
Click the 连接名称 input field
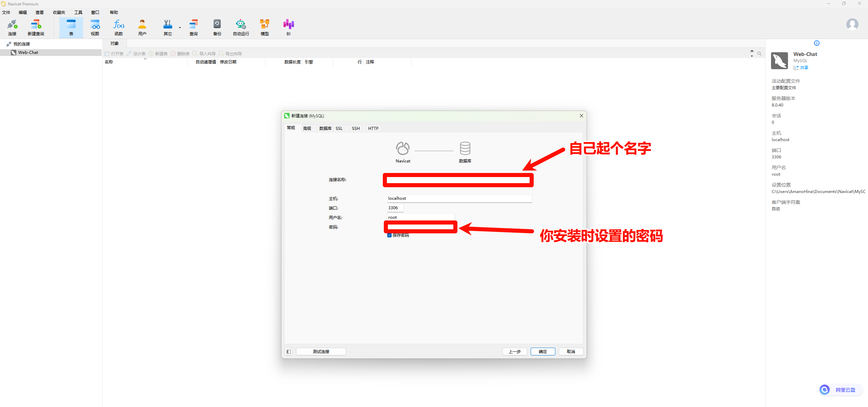(458, 180)
